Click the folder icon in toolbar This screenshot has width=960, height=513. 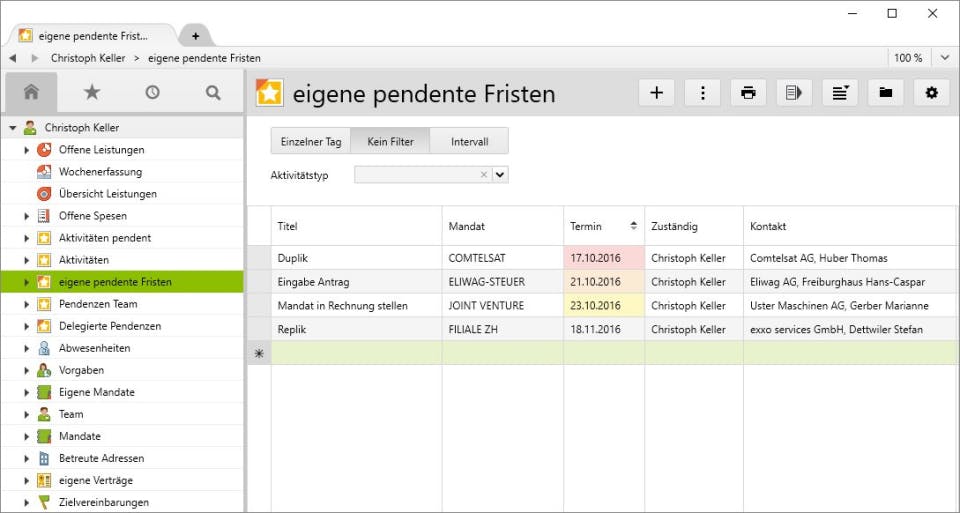[886, 93]
